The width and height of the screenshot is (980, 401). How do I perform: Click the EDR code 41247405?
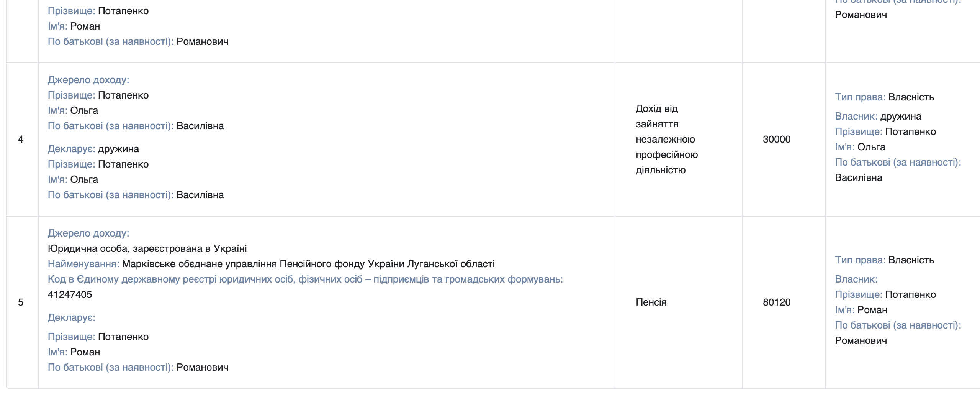(x=70, y=294)
